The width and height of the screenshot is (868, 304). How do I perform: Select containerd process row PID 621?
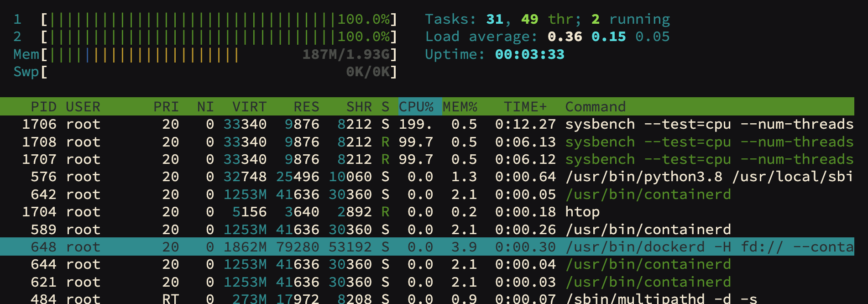point(427,282)
